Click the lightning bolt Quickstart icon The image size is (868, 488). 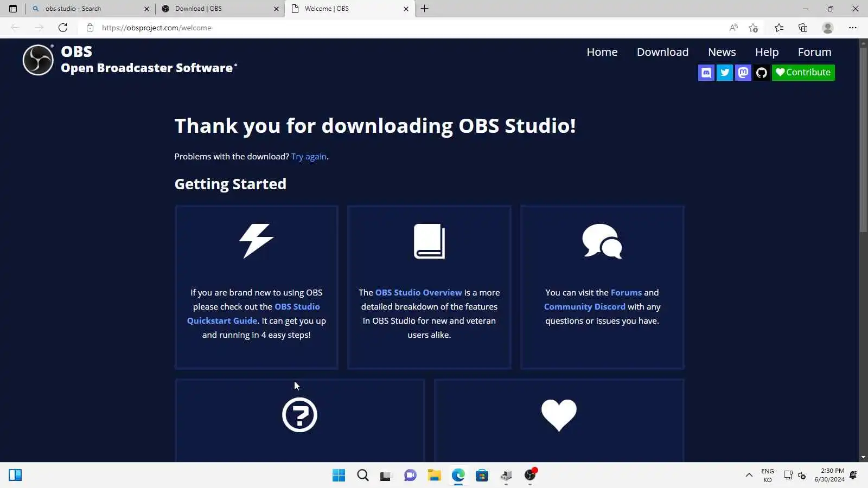pos(256,241)
